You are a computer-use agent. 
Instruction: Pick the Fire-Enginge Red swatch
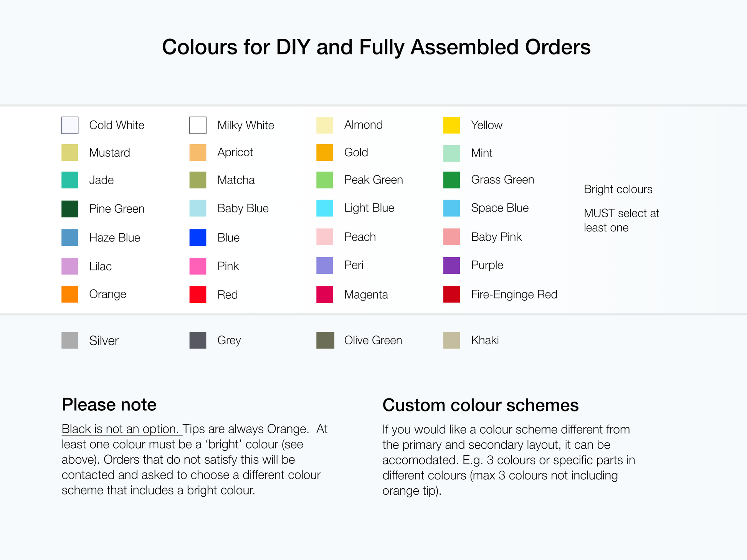(x=451, y=294)
